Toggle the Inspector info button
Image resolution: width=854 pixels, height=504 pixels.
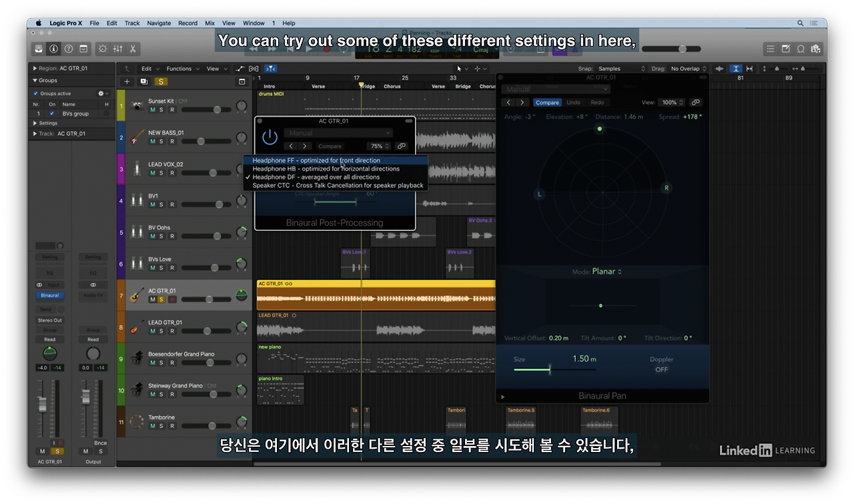(53, 49)
